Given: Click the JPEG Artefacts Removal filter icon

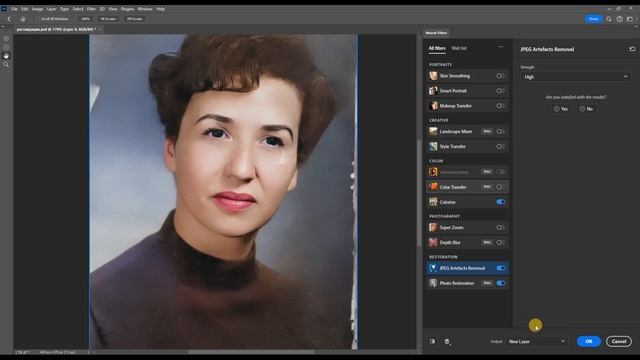Looking at the screenshot, I should (x=433, y=268).
